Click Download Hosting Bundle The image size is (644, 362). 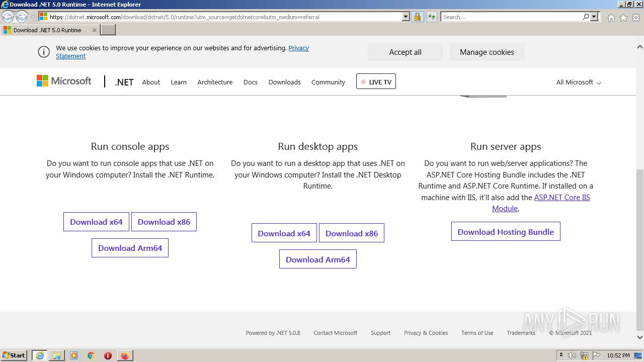point(506,232)
